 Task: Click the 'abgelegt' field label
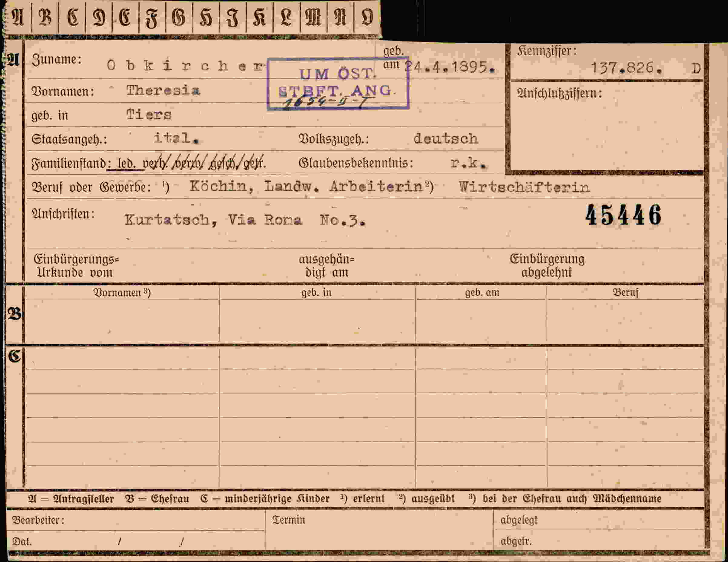coord(519,520)
